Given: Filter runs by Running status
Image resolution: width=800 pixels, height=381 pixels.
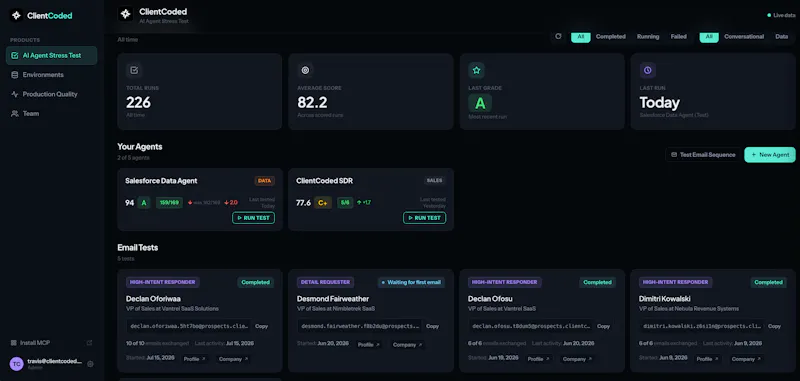Looking at the screenshot, I should [x=648, y=37].
